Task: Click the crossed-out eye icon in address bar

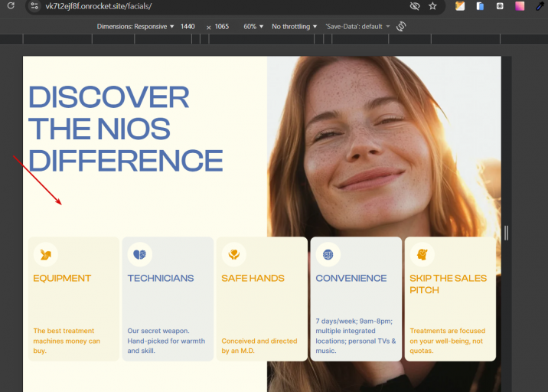Action: 415,6
